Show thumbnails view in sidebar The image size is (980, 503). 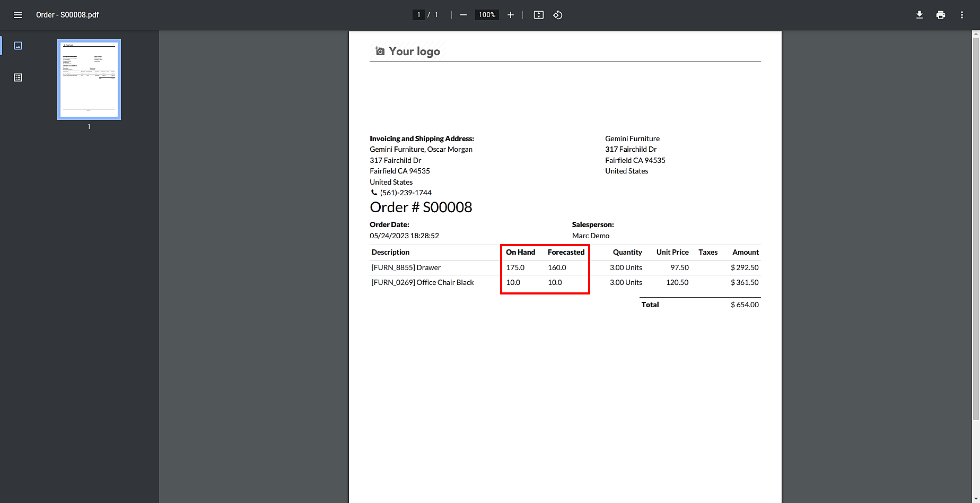pyautogui.click(x=18, y=46)
